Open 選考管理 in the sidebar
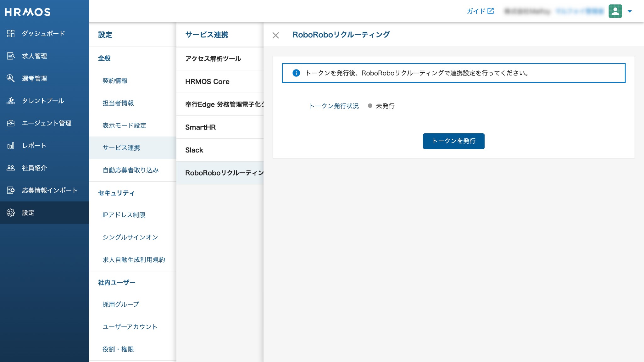The width and height of the screenshot is (644, 362). coord(44,78)
